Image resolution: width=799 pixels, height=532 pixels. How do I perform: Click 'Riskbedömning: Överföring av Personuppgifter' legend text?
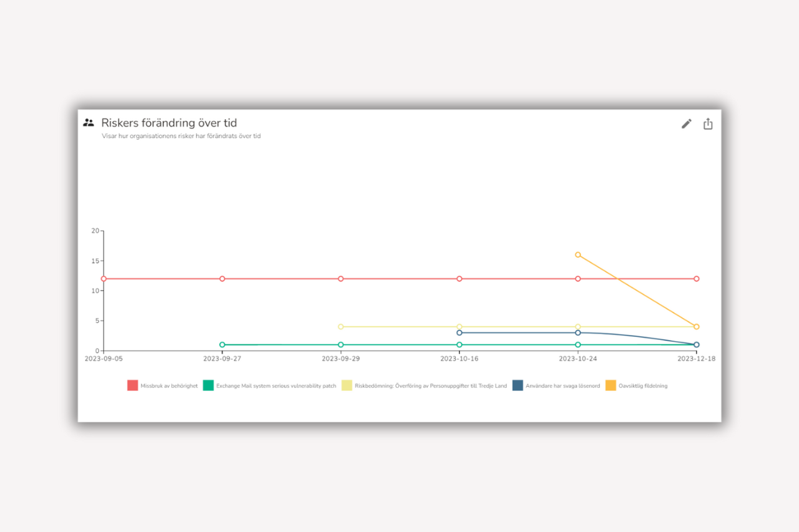tap(431, 386)
